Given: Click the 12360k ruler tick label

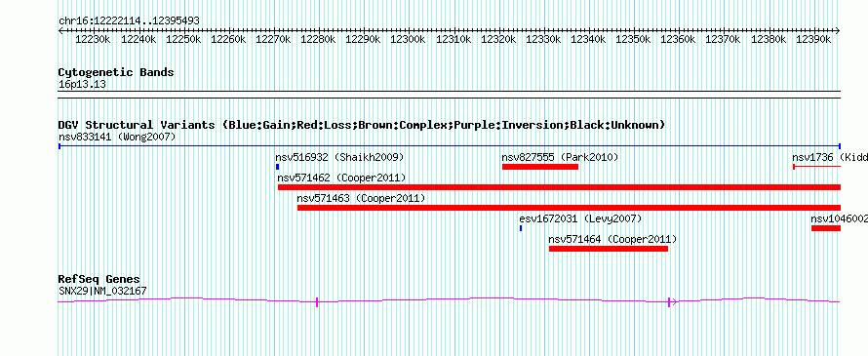Looking at the screenshot, I should tap(679, 39).
